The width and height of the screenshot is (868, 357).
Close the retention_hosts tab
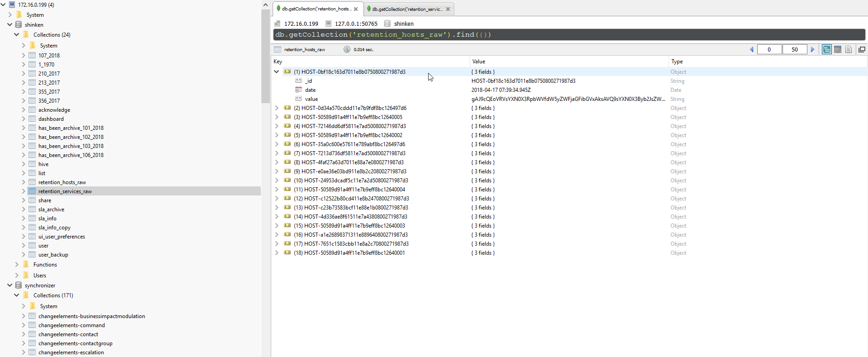point(356,9)
